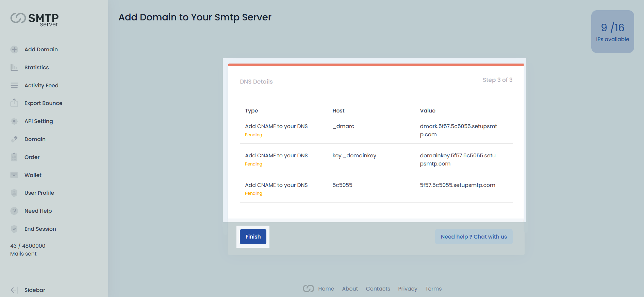Collapse the Sidebar using the arrow icon
This screenshot has width=644, height=297.
coord(14,290)
